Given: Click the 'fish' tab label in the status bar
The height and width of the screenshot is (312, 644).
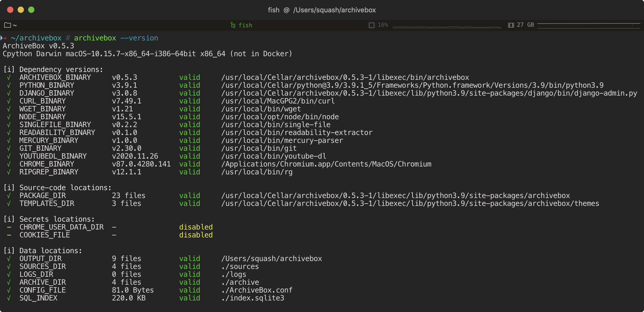Looking at the screenshot, I should (x=245, y=25).
